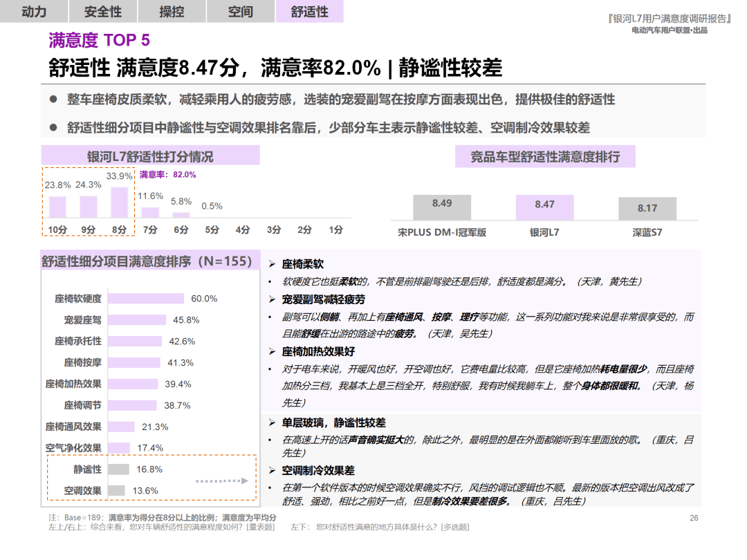Click page number 26
This screenshot has height=560, width=747.
click(x=694, y=518)
